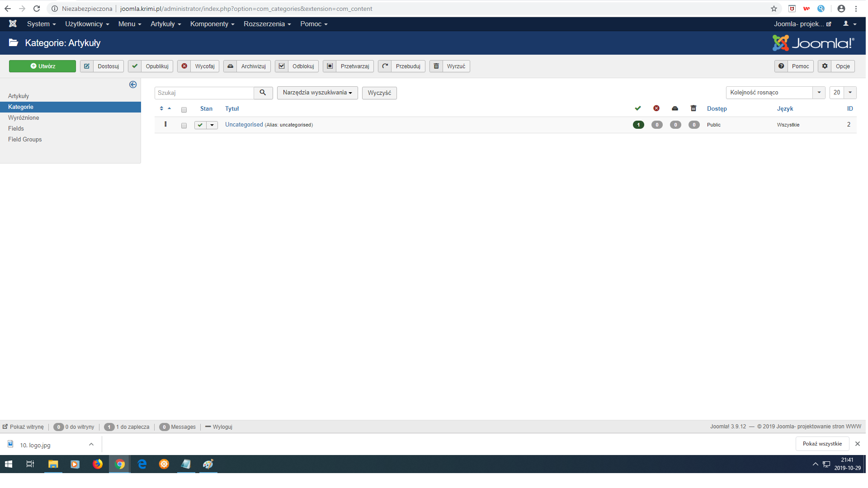
Task: Expand Narzędzia wyszukiwania dropdown
Action: pyautogui.click(x=317, y=93)
